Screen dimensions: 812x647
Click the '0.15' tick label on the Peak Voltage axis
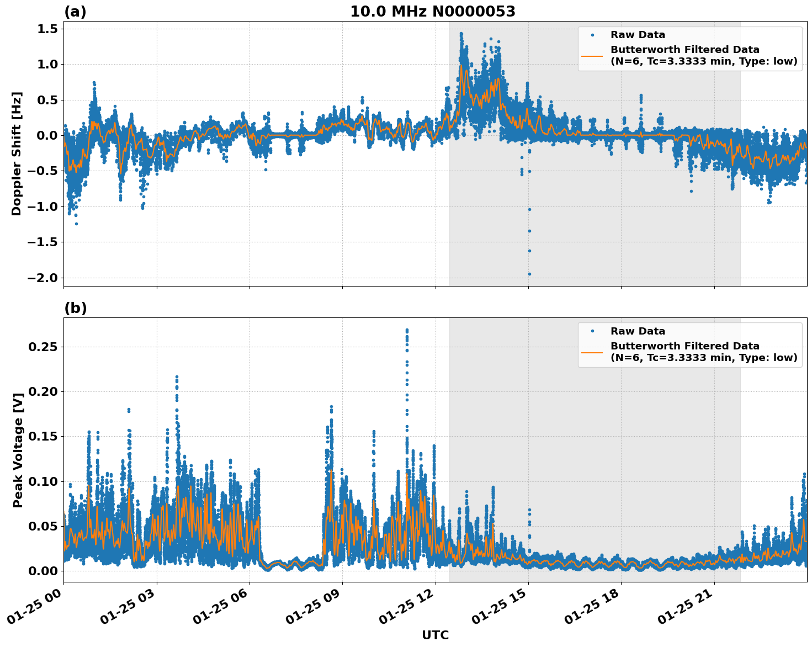43,436
